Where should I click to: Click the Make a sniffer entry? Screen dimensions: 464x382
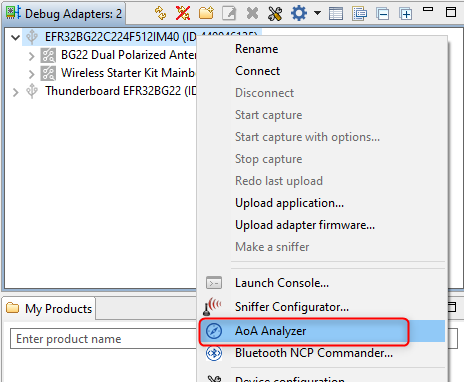[x=272, y=247]
